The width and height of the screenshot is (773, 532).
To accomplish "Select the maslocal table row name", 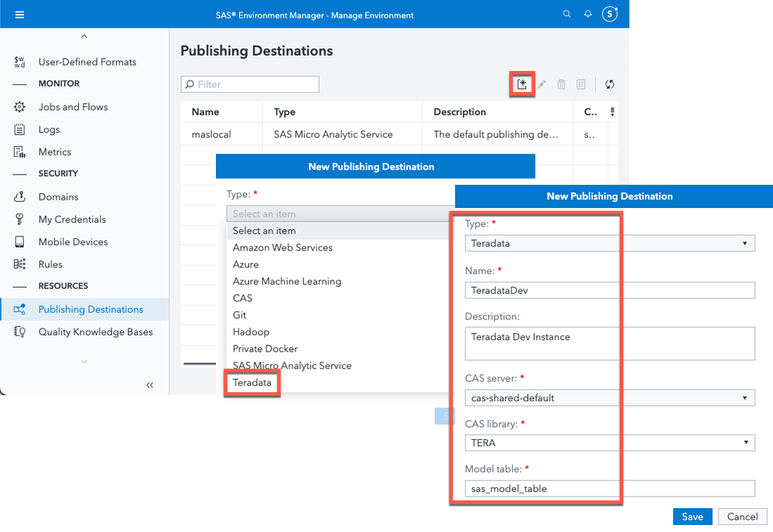I will click(211, 135).
